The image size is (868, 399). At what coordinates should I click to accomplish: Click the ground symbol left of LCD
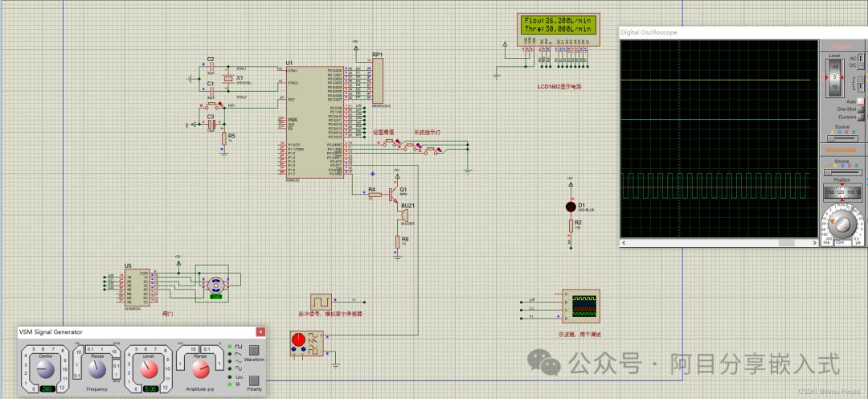497,76
